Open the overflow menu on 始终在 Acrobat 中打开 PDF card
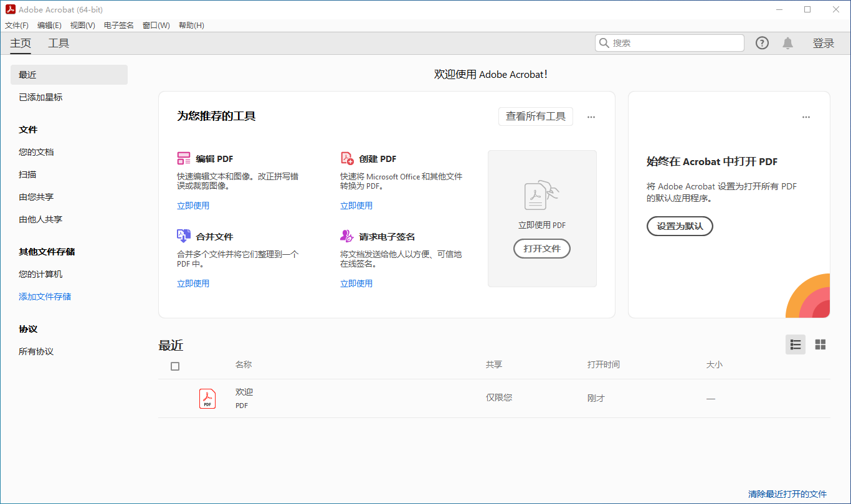Viewport: 851px width, 504px height. [806, 116]
